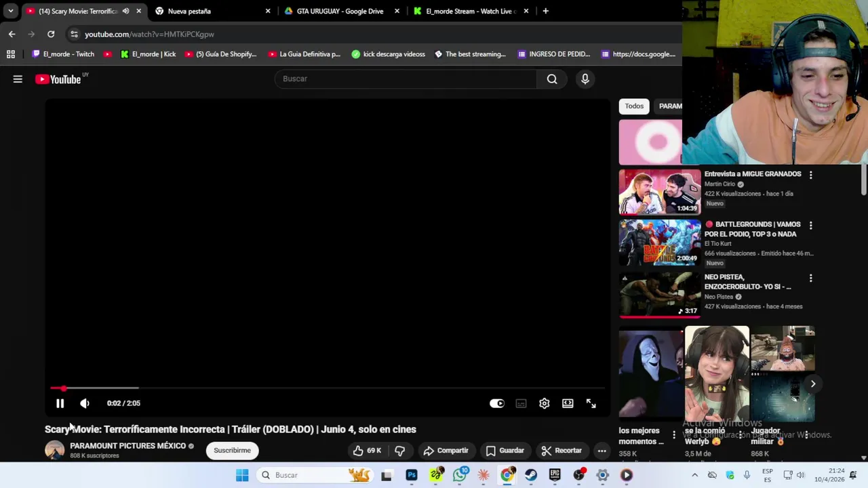This screenshot has height=488, width=868.
Task: Toggle subtitles button in the player
Action: (521, 403)
